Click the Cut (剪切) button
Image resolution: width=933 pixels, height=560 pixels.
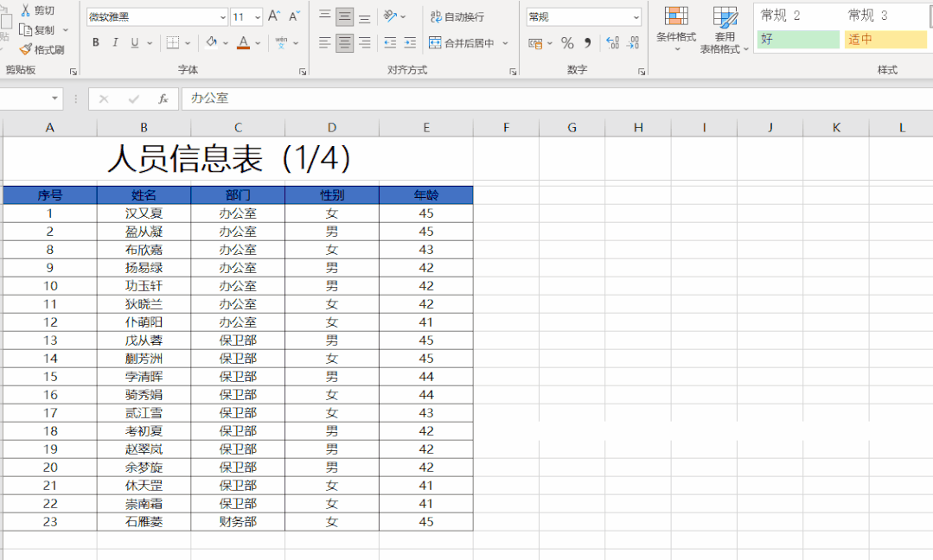37,10
